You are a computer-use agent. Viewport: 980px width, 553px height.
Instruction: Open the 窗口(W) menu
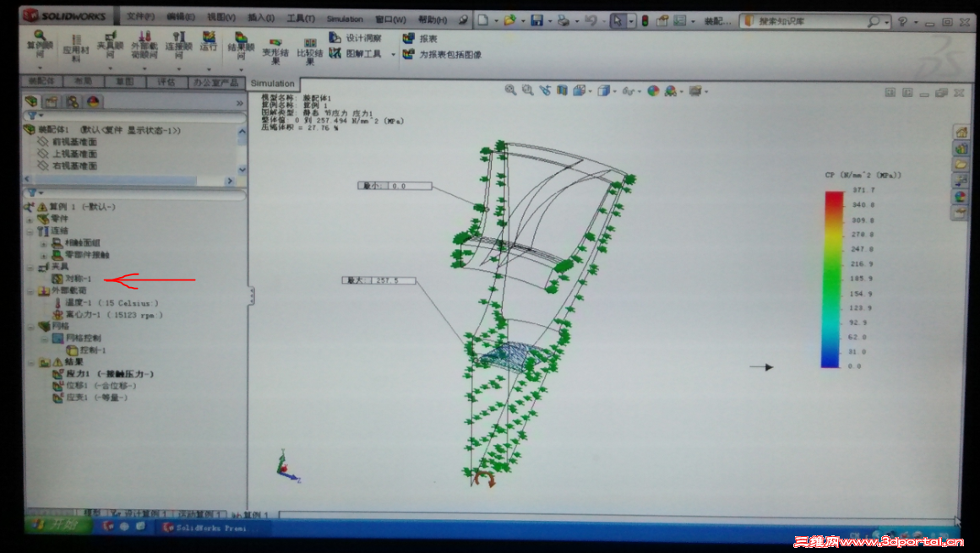390,19
